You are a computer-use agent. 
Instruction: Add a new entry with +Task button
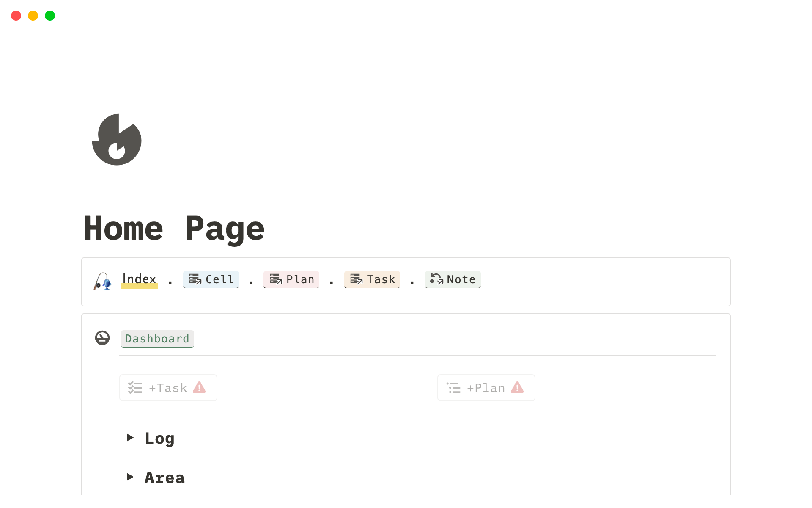[168, 388]
